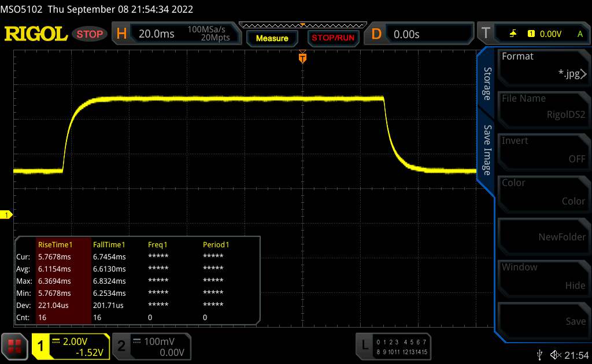Screen dimensions: 592x364
Task: Toggle channel 2 100mV button
Action: tap(152, 347)
